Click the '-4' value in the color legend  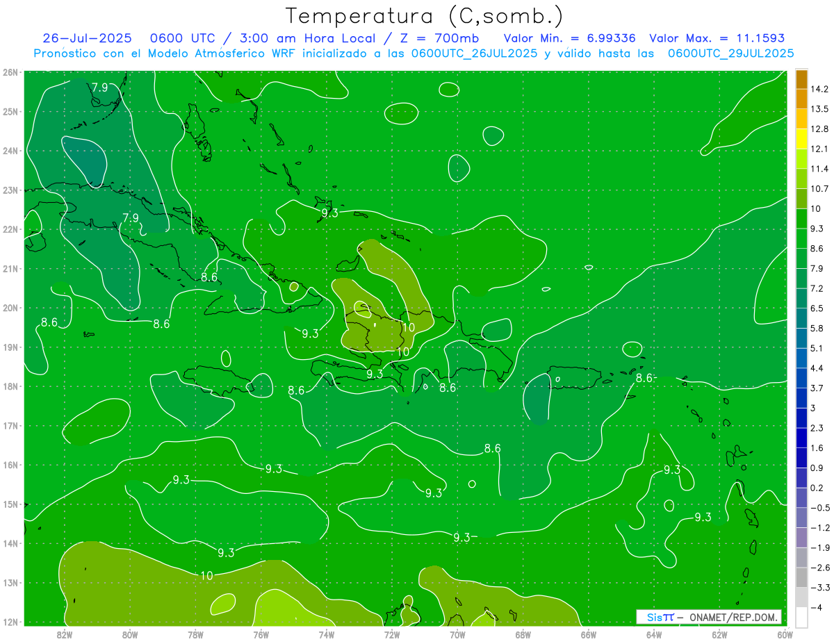pos(815,607)
